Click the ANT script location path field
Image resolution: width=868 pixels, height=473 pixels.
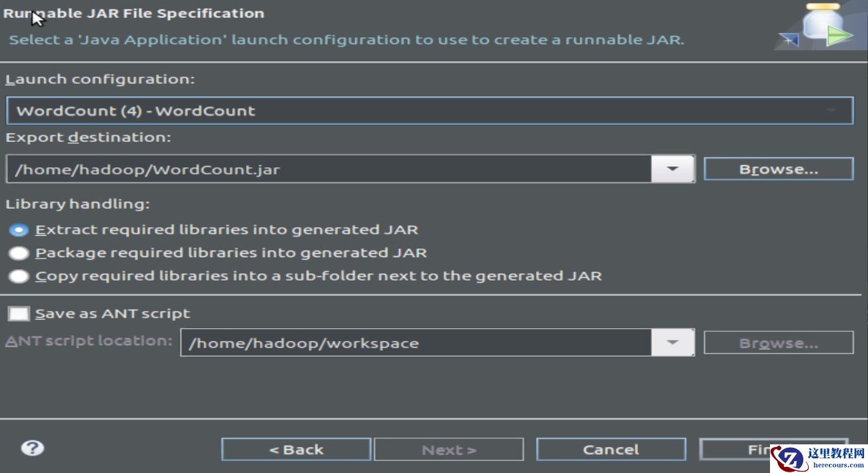point(415,343)
